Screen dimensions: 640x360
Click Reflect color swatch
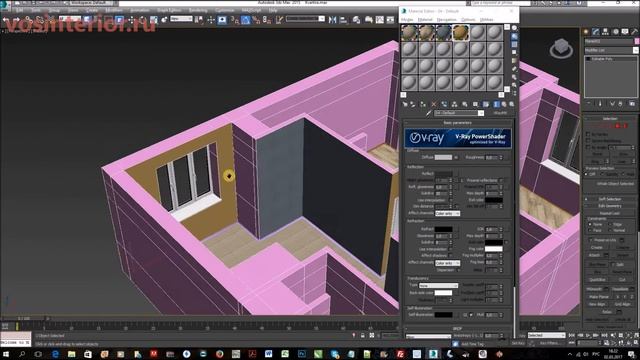(443, 174)
